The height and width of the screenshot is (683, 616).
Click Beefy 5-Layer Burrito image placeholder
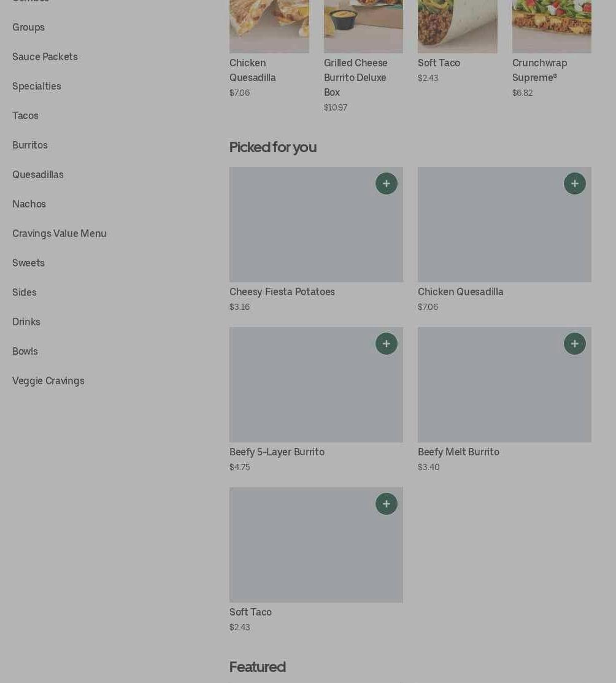pos(316,385)
